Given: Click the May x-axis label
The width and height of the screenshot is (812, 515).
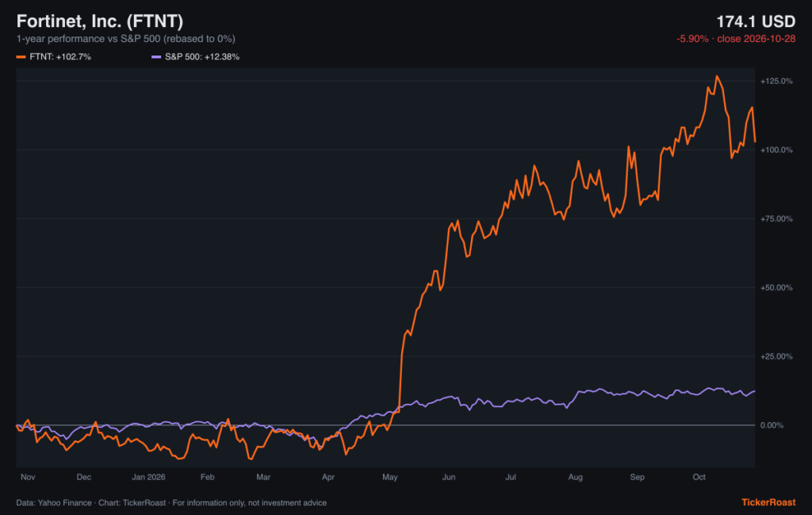Looking at the screenshot, I should click(x=390, y=477).
